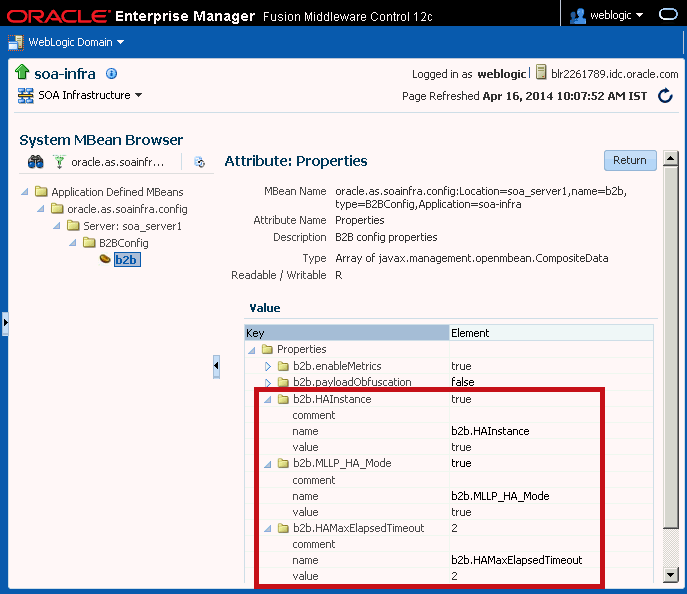Viewport: 687px width, 594px height.
Task: Click the false value of payloadObfuscation
Action: [463, 382]
